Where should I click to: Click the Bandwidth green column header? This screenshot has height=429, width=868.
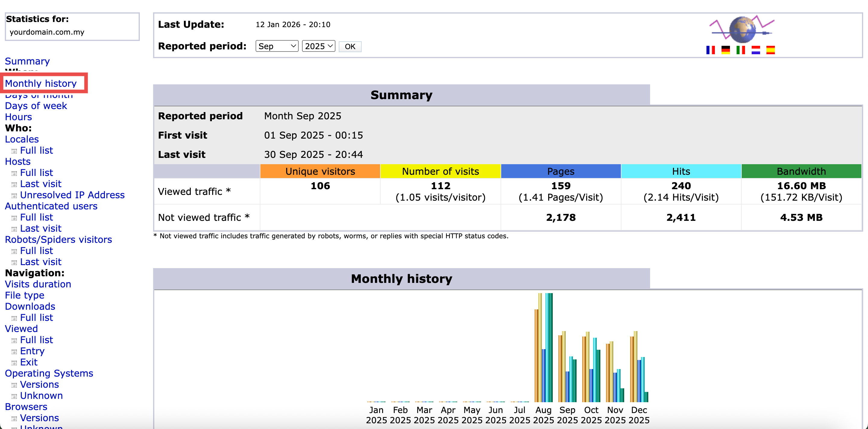(801, 171)
